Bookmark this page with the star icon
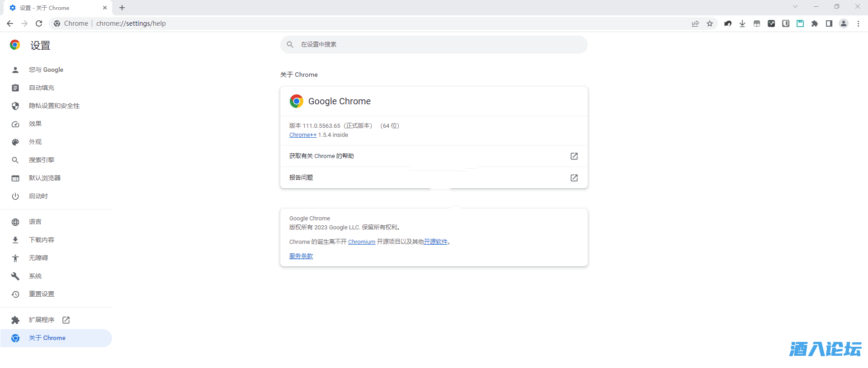Image resolution: width=868 pixels, height=368 pixels. (x=710, y=23)
